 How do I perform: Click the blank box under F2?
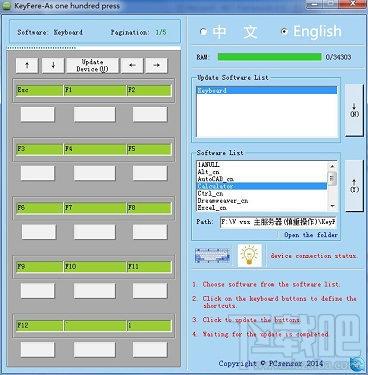click(x=150, y=114)
